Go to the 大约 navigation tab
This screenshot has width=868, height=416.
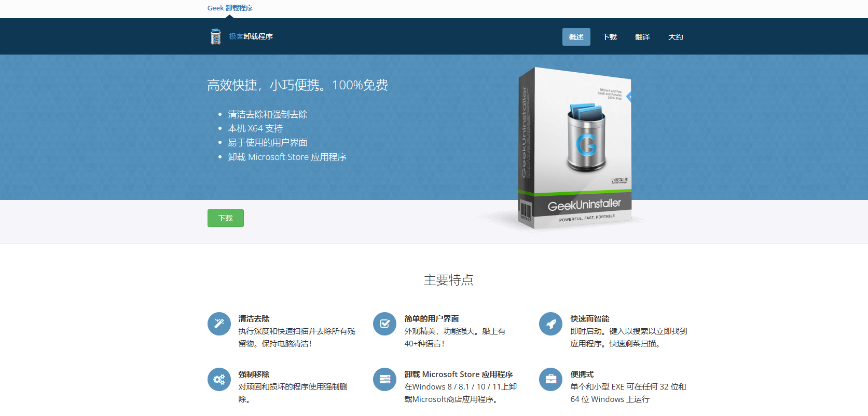point(676,37)
